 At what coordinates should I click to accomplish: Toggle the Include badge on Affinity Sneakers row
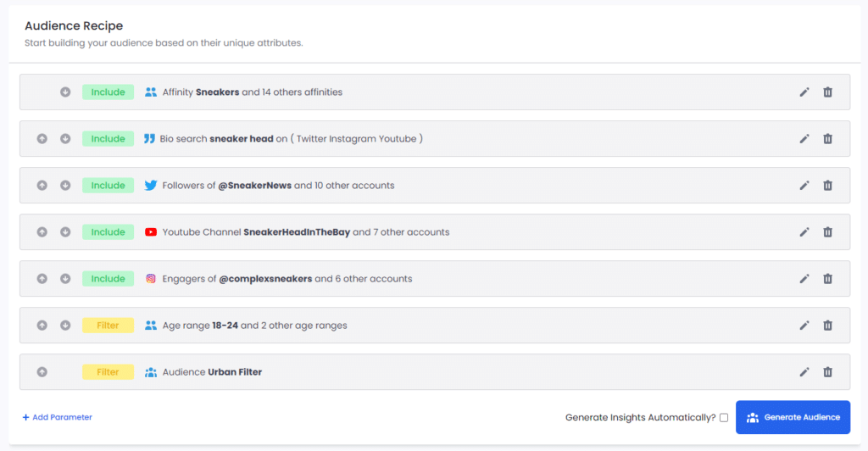108,92
